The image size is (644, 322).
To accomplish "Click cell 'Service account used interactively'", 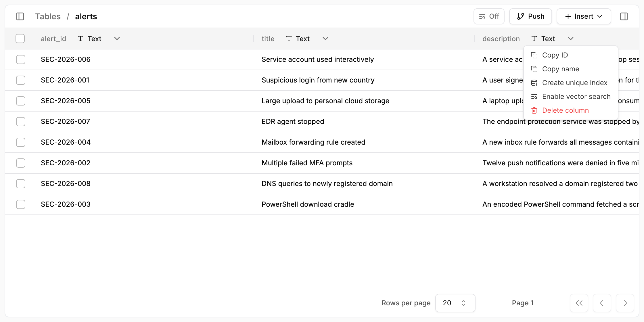I will [x=318, y=60].
